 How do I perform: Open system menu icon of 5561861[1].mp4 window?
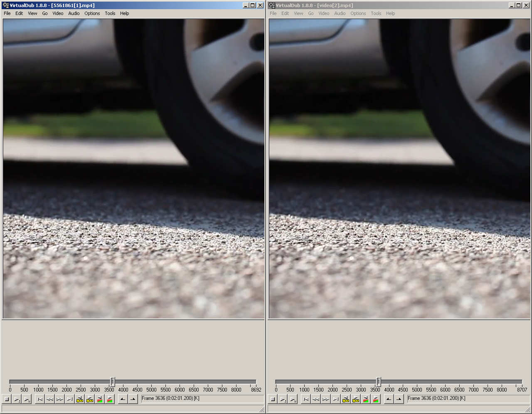5,5
